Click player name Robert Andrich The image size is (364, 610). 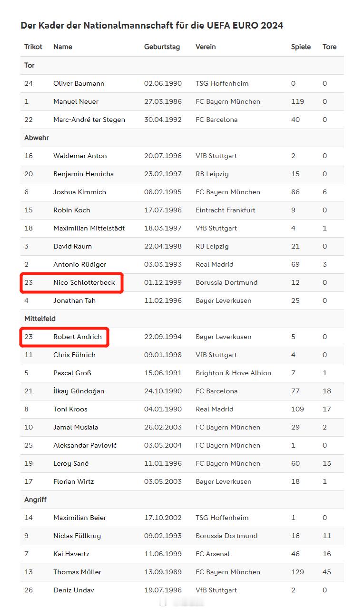(x=78, y=337)
